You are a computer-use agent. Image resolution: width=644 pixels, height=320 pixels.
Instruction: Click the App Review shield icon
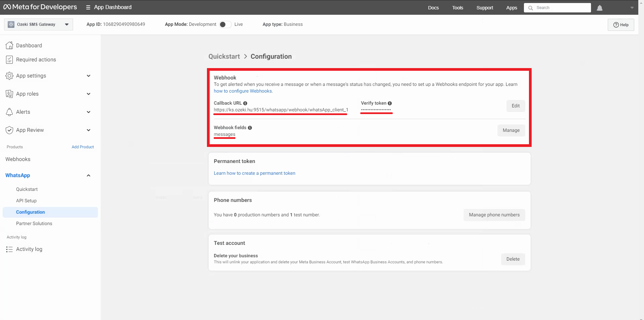[x=9, y=130]
